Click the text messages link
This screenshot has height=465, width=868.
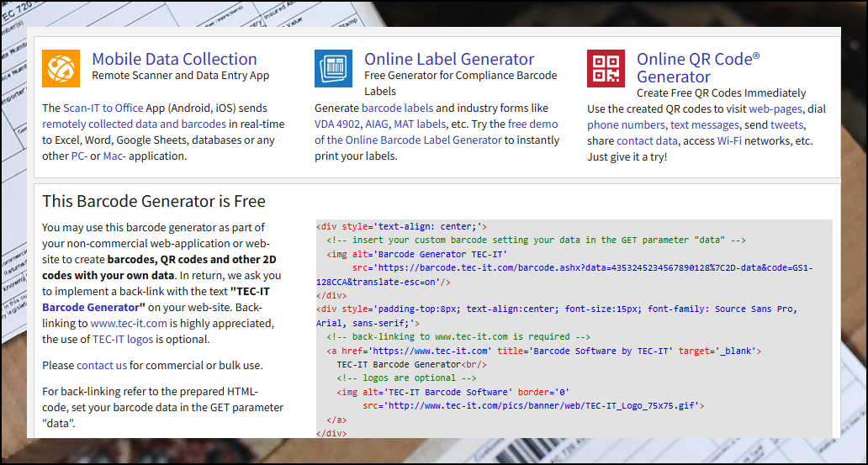pos(704,125)
